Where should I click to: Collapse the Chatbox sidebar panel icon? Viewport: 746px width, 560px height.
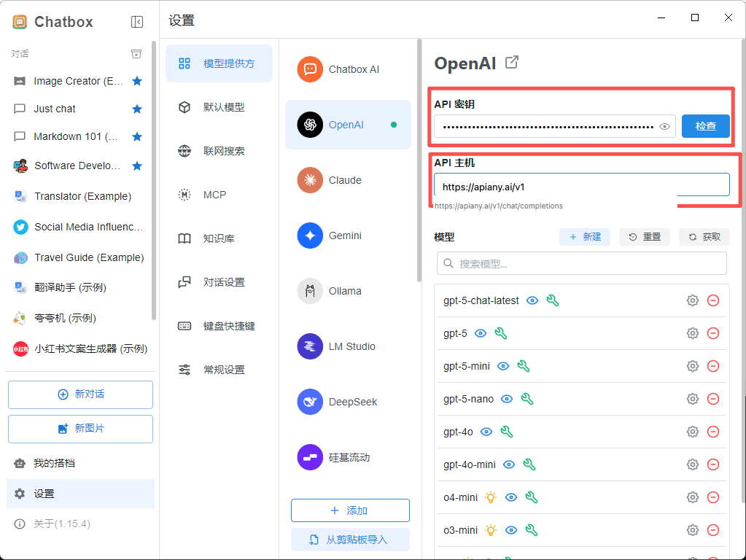click(x=137, y=22)
